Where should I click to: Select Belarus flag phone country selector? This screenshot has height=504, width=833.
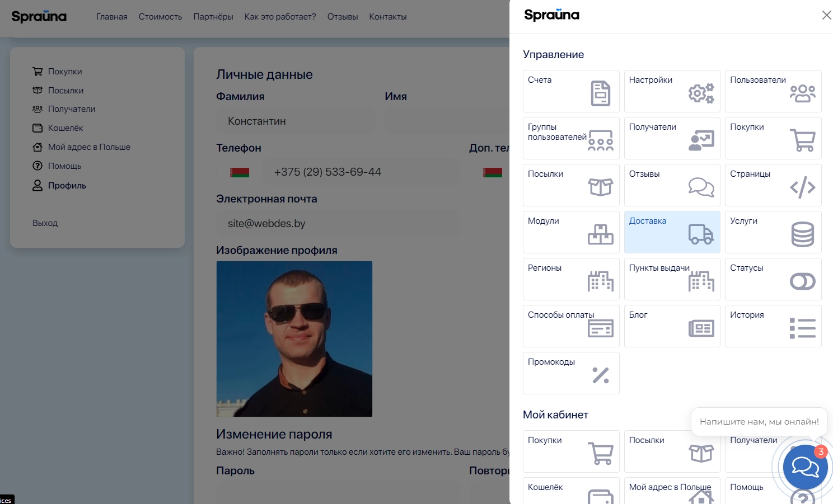tap(240, 172)
